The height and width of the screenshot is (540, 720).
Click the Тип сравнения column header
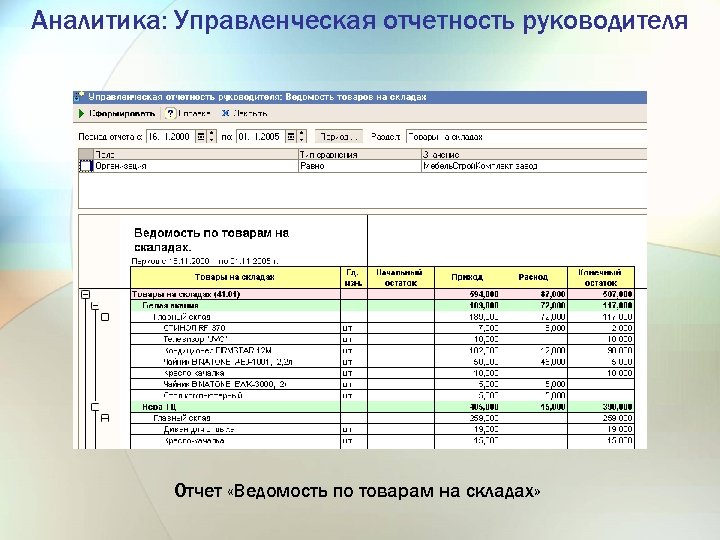click(360, 154)
